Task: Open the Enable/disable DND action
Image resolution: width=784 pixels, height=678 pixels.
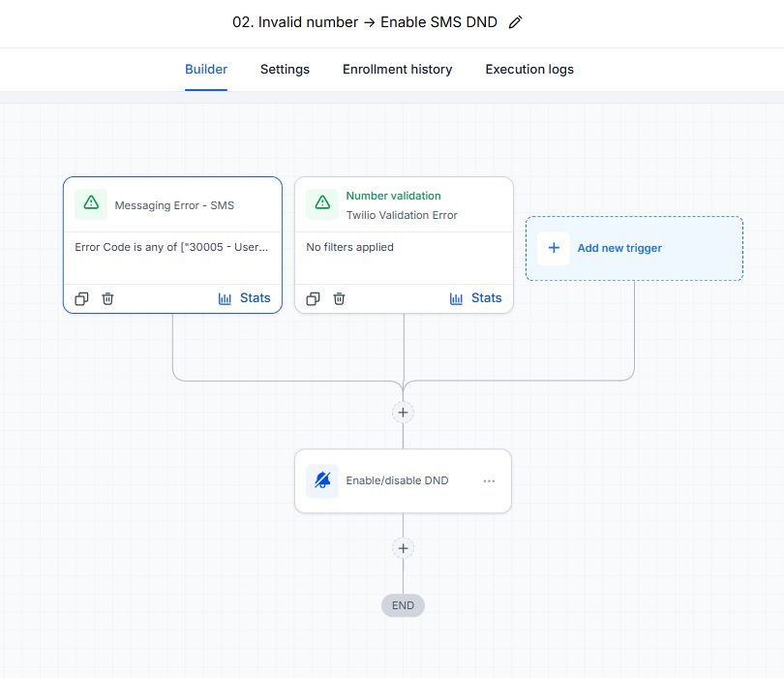Action: pos(403,480)
